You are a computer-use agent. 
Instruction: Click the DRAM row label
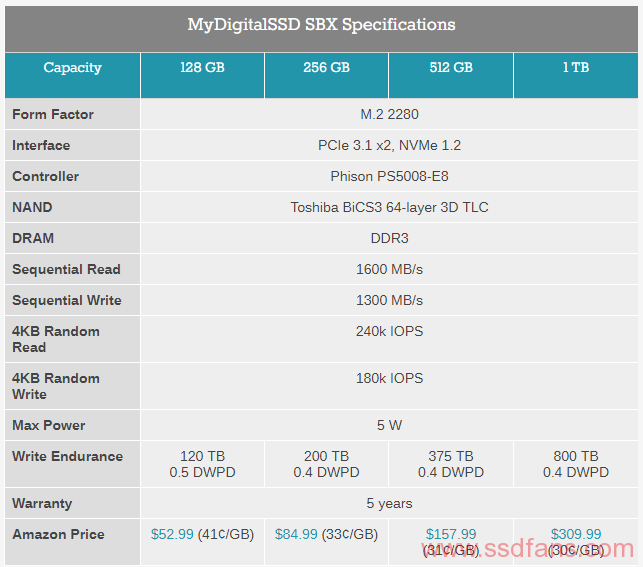pos(33,238)
